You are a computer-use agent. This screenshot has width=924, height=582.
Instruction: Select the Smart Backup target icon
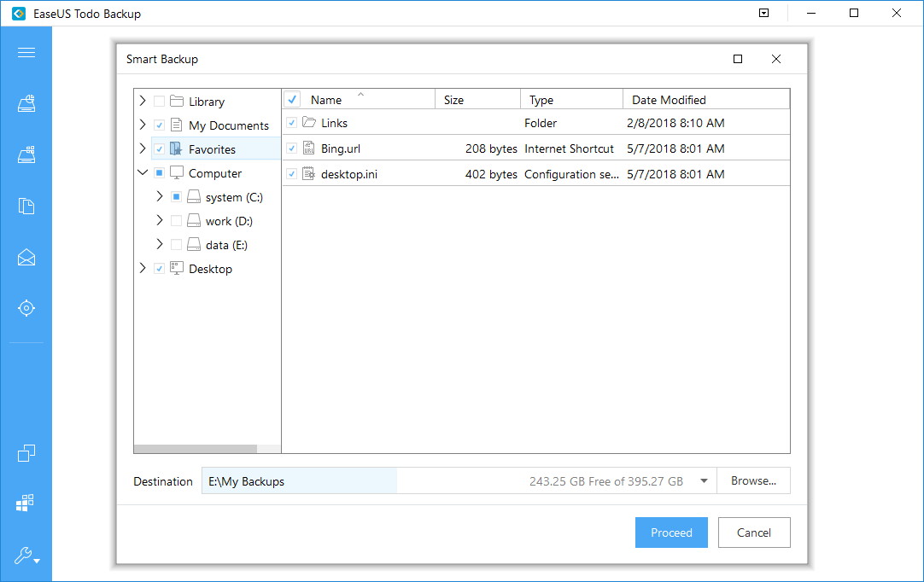[x=26, y=308]
